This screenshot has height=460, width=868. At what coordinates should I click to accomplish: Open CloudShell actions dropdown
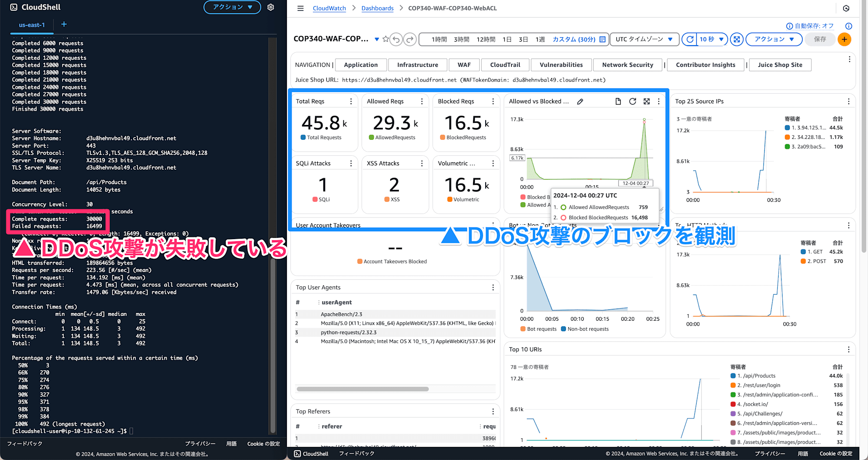pos(232,7)
